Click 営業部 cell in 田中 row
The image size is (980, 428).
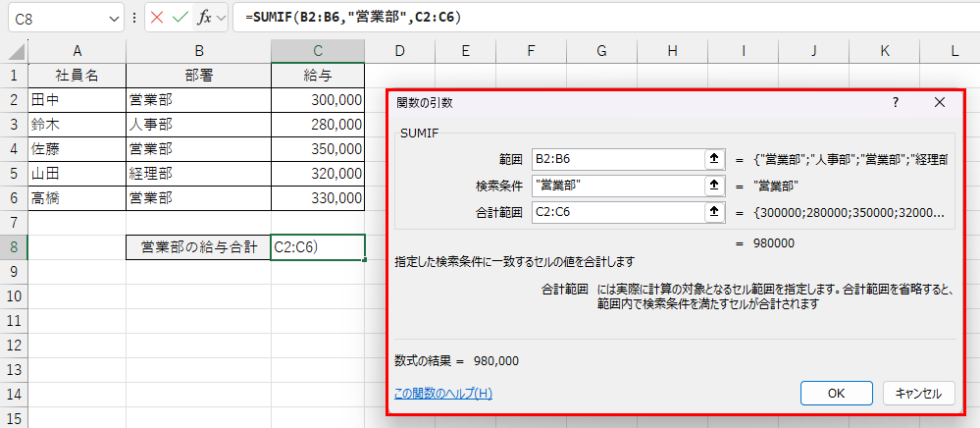pos(199,100)
